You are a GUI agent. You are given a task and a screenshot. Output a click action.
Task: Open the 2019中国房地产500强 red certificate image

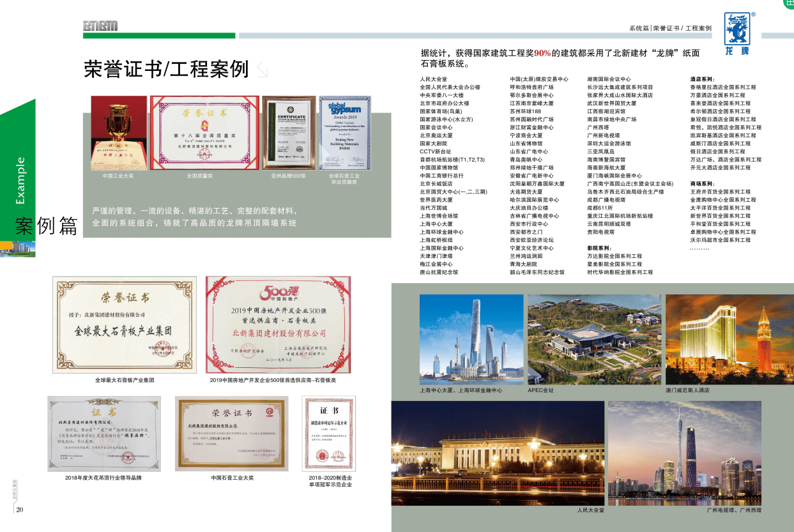(279, 324)
